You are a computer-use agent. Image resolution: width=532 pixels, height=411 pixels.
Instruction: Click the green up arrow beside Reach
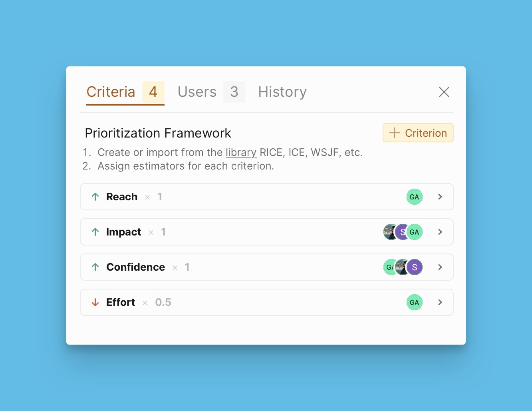point(95,197)
